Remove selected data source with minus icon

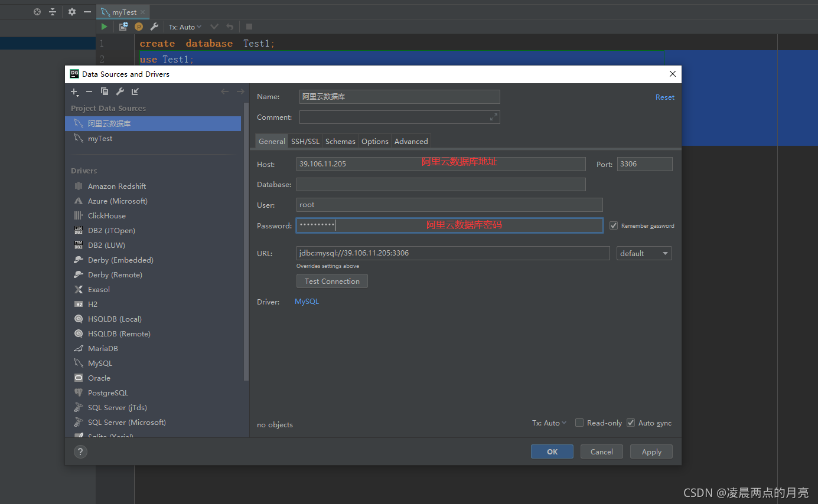[x=89, y=91]
